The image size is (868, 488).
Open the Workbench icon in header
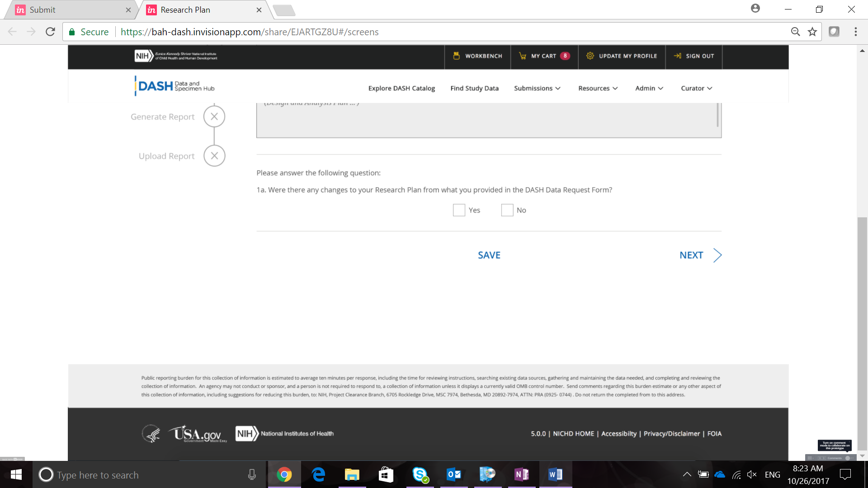456,56
